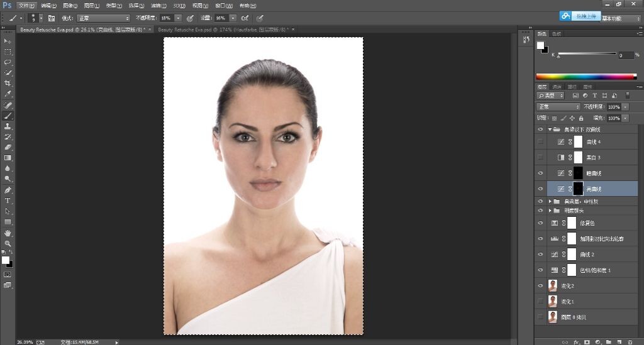Expand the 明度额头 group
Viewport: 644px width, 345px height.
(550, 211)
